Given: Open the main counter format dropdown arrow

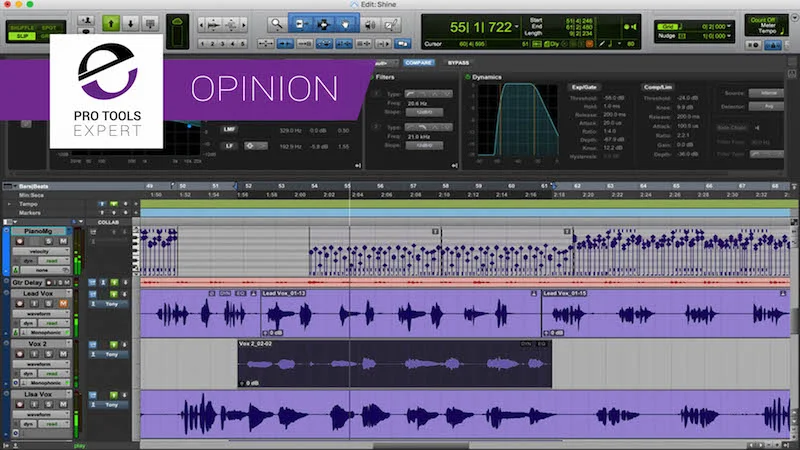Looking at the screenshot, I should [x=517, y=27].
